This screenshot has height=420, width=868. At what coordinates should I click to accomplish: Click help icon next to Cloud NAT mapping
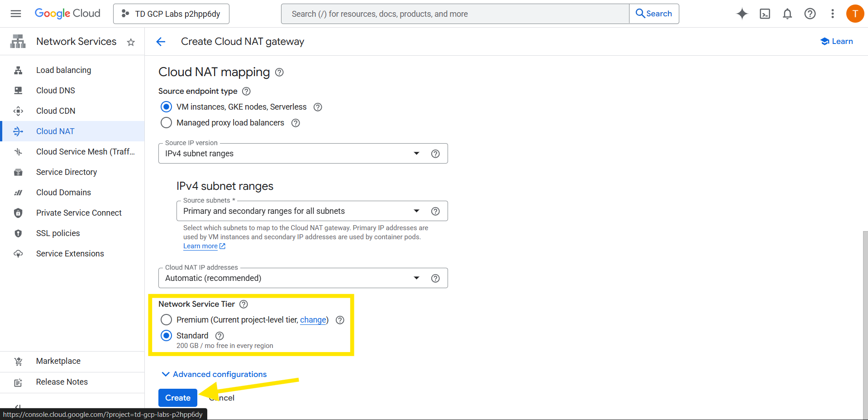click(279, 72)
